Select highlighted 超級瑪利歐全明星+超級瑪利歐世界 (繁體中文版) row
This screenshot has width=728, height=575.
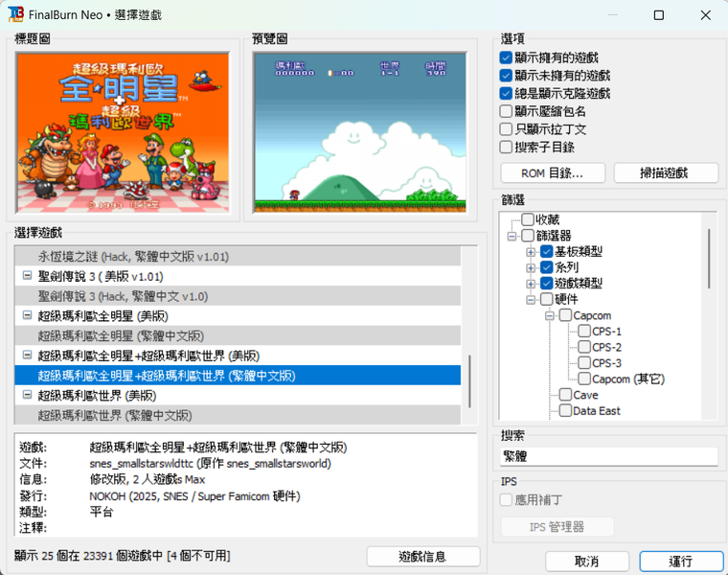238,376
